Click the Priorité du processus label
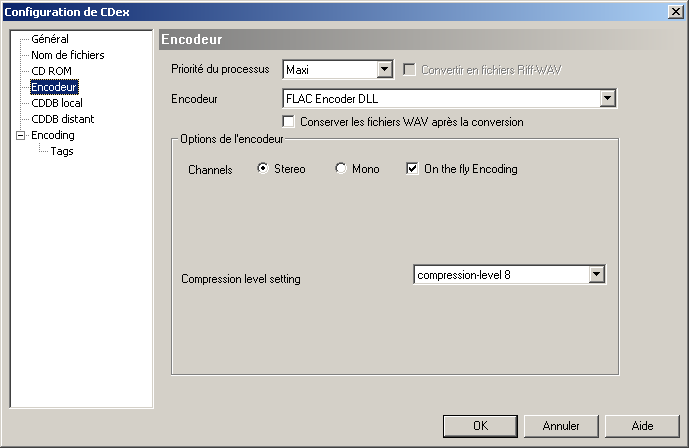689x448 pixels. tap(220, 69)
